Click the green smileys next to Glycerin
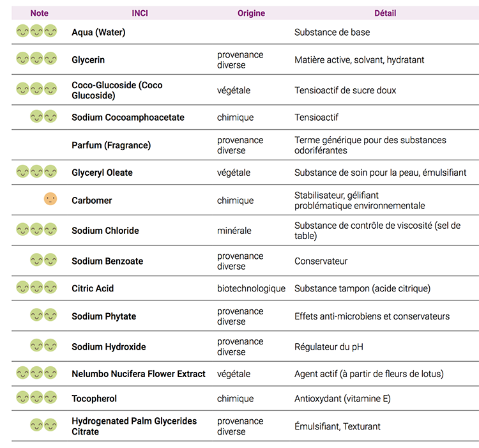 click(36, 59)
